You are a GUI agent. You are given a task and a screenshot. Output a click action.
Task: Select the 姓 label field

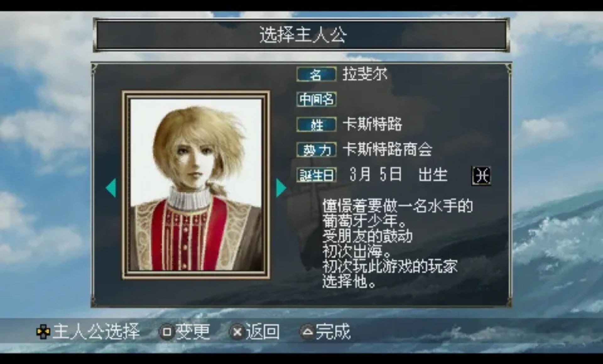point(316,124)
